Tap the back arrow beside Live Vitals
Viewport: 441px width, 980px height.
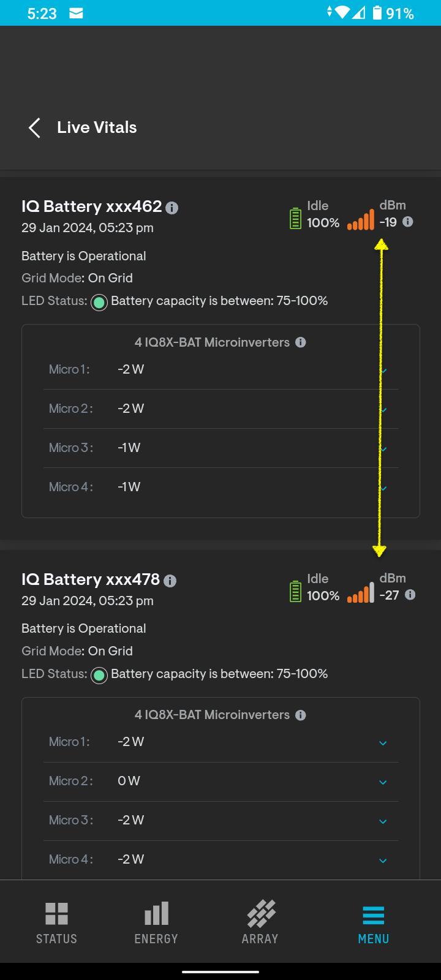[34, 127]
